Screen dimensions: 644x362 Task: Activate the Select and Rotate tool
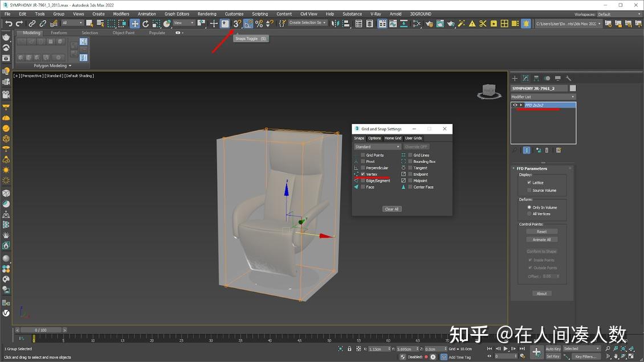[146, 24]
